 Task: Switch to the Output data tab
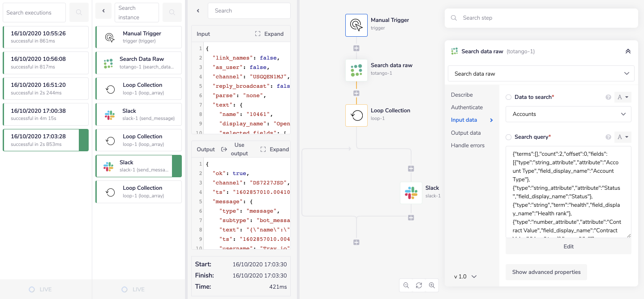click(x=466, y=133)
